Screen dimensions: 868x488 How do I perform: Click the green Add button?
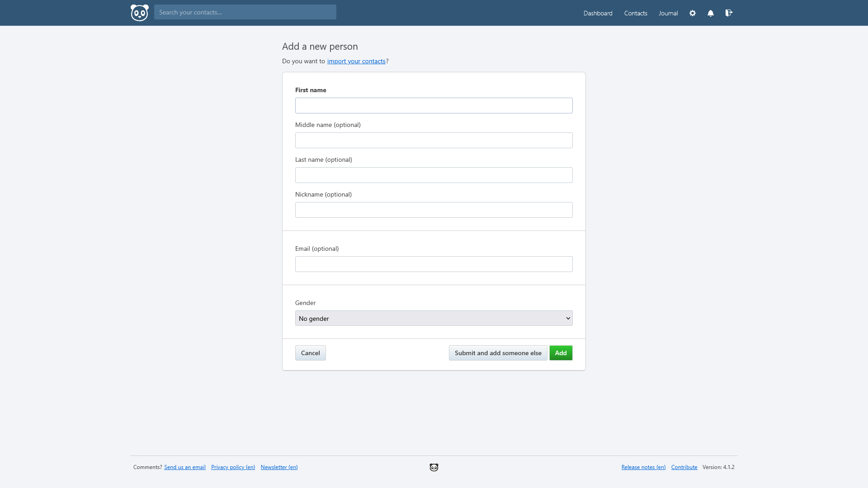pyautogui.click(x=561, y=353)
